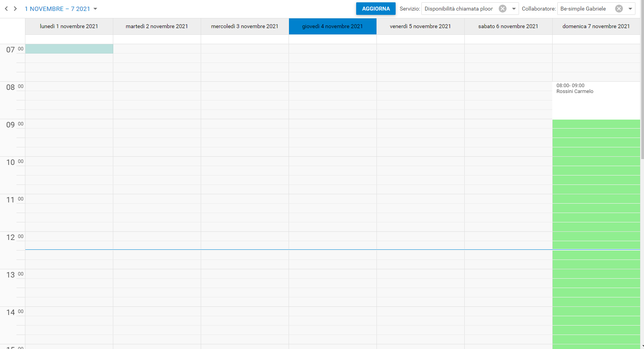The image size is (644, 349).
Task: Clear the Collaboratore filter selection
Action: tap(619, 9)
